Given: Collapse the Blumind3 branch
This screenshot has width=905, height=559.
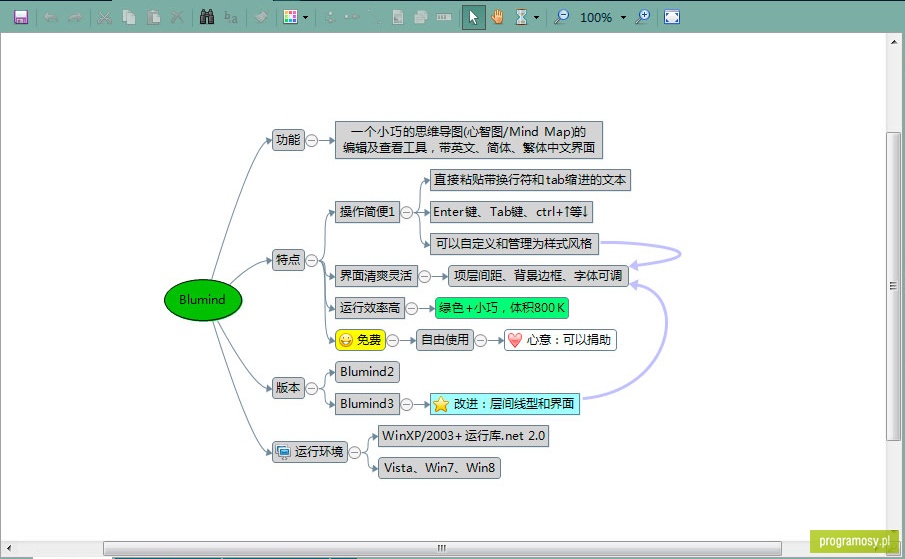Looking at the screenshot, I should tap(406, 404).
